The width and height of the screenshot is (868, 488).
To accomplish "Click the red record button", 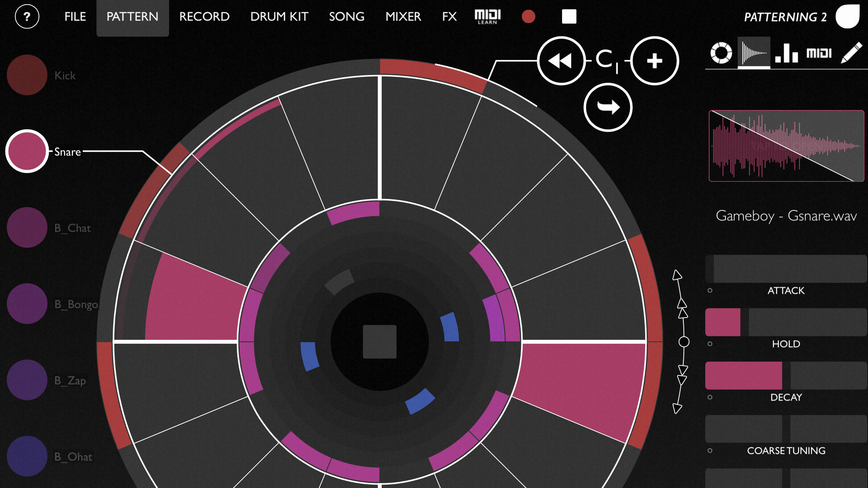I will pos(528,16).
